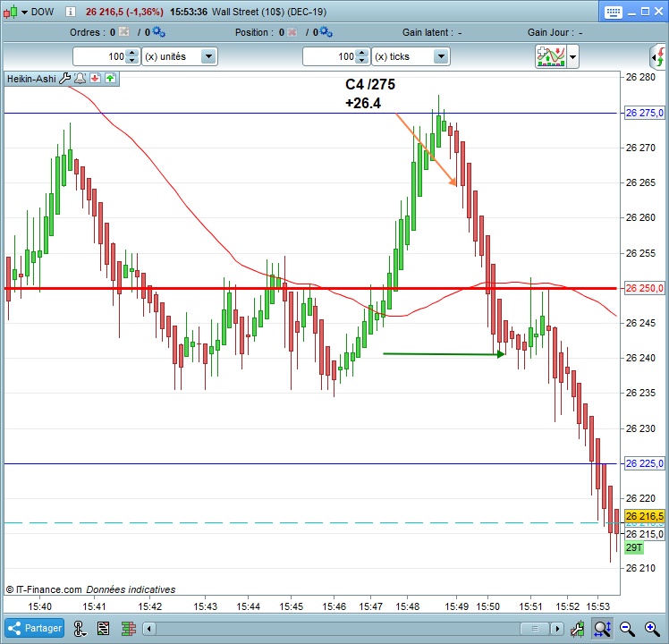Open the (x) unités dropdown
This screenshot has width=669, height=644.
180,56
